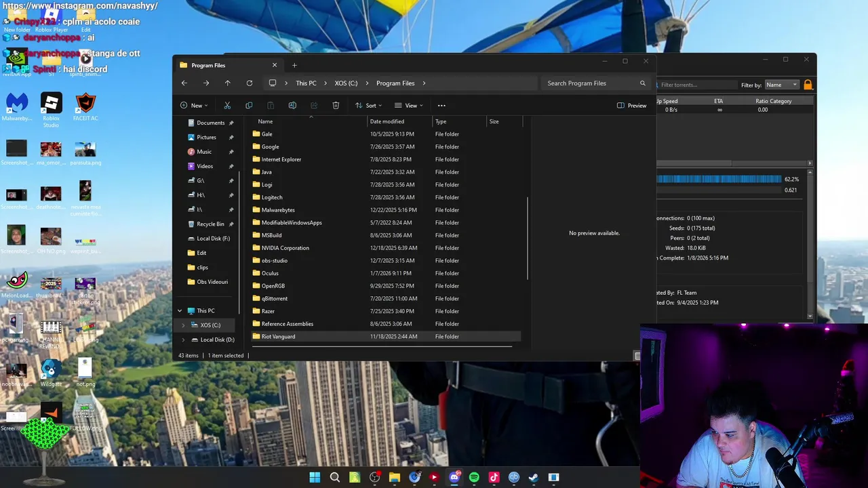The image size is (868, 488).
Task: Open Videos in the sidebar
Action: click(205, 166)
